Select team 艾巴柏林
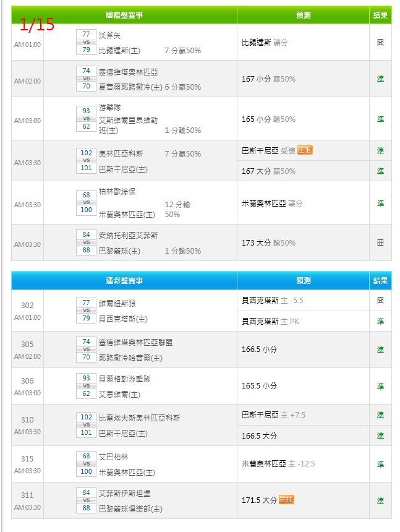This screenshot has width=400, height=532. (113, 457)
